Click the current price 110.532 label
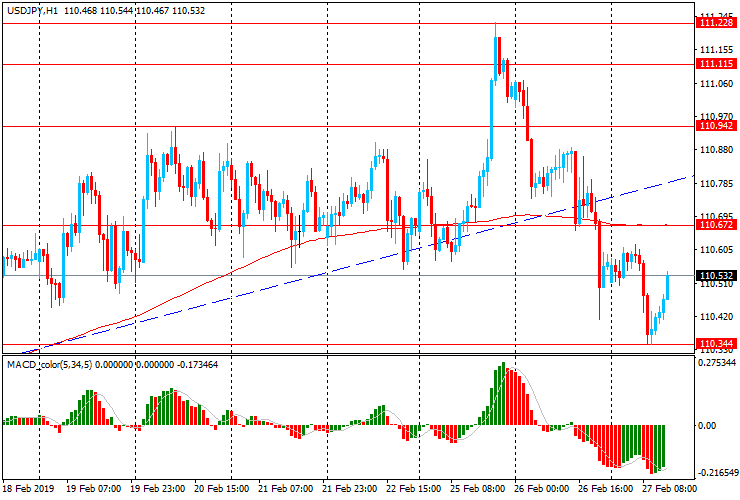Screen dimensions: 740x500 click(717, 276)
